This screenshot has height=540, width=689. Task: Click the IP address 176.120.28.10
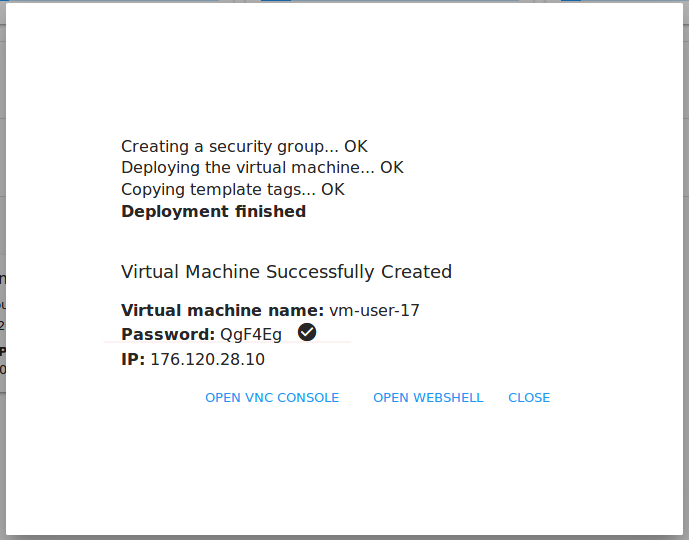[207, 360]
